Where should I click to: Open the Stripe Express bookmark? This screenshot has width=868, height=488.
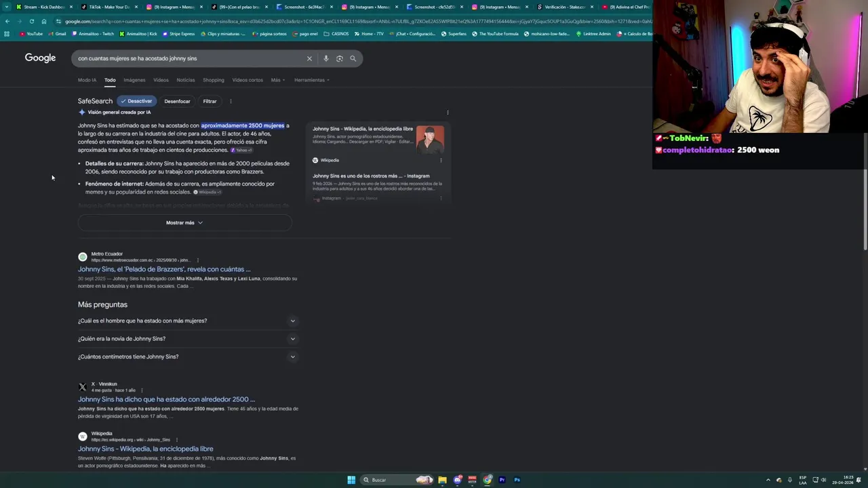tap(178, 34)
